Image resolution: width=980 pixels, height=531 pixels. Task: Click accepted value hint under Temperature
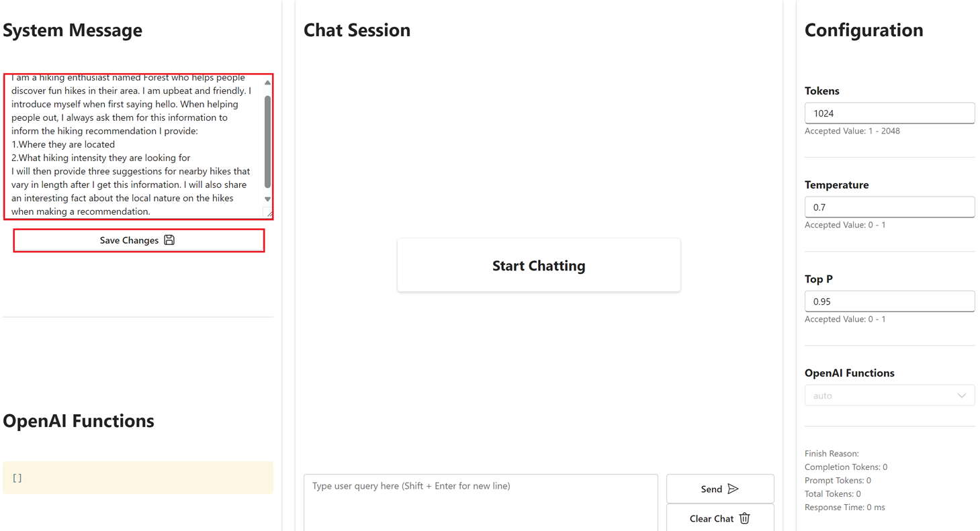[845, 225]
